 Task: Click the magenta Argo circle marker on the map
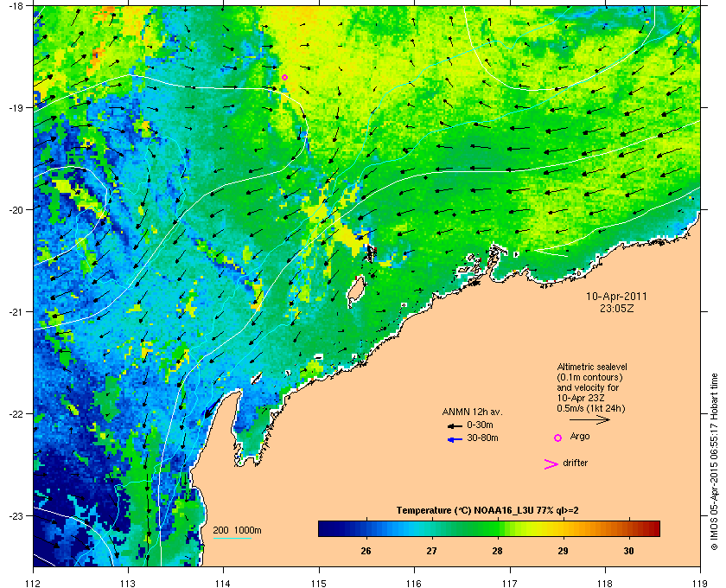284,77
